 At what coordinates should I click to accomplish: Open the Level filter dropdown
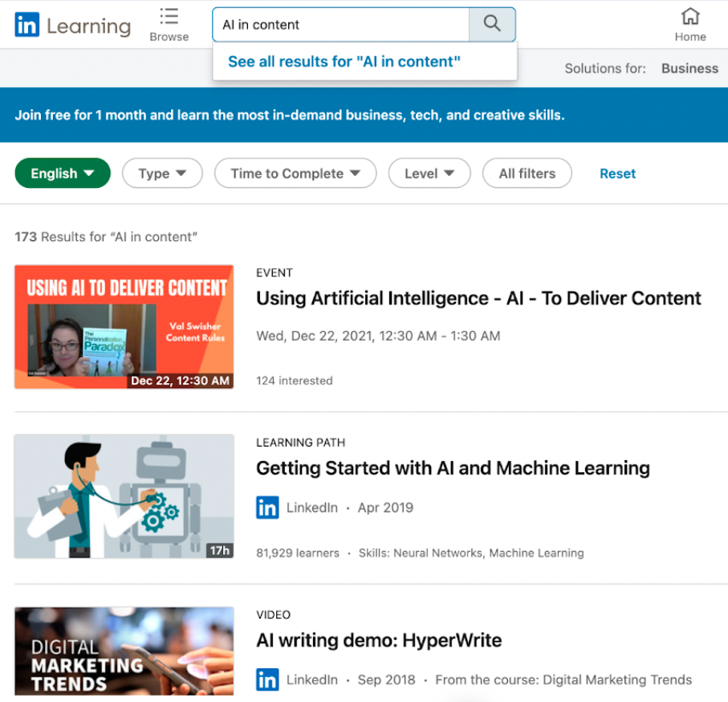(x=429, y=173)
